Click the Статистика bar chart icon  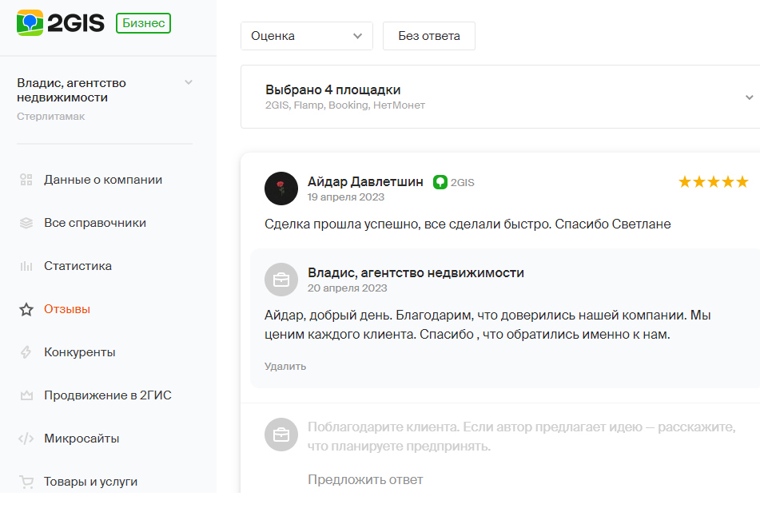26,266
